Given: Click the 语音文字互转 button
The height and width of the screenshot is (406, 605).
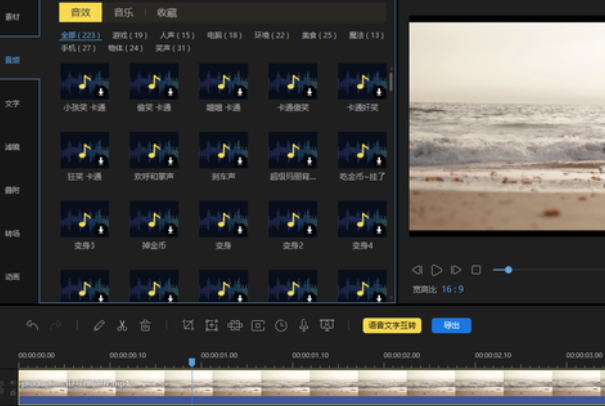Looking at the screenshot, I should pos(392,325).
